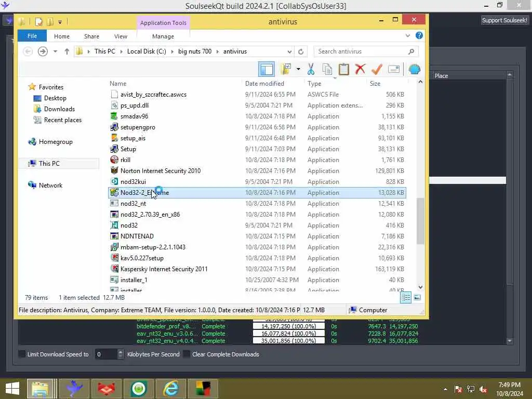Click the orange checkmark properties icon
The height and width of the screenshot is (399, 532).
coord(377,69)
